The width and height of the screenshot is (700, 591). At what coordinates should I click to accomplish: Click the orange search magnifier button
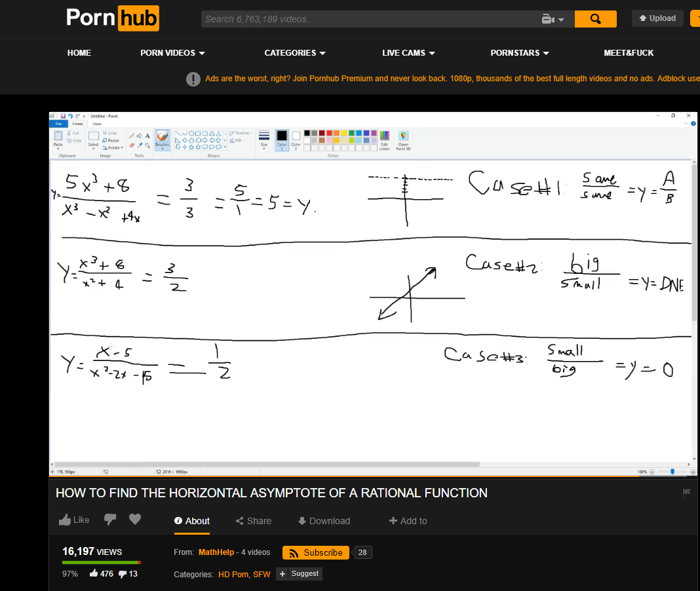596,19
